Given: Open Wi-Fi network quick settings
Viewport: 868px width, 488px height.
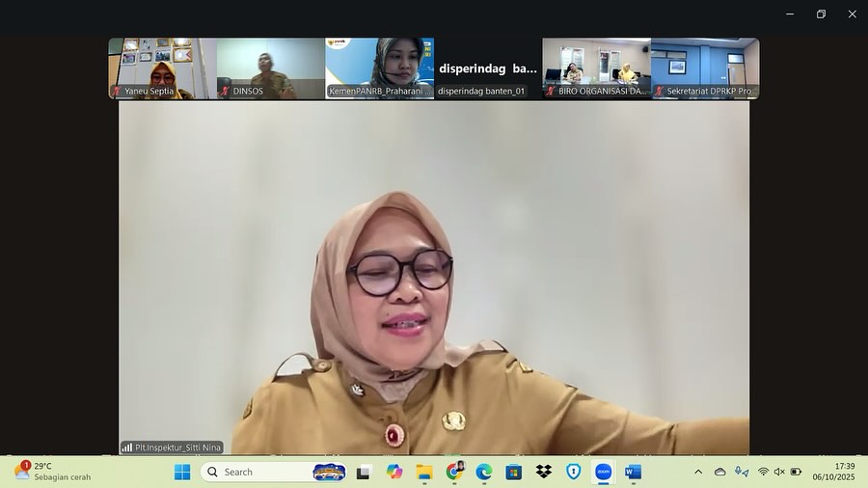Looking at the screenshot, I should pos(763,472).
